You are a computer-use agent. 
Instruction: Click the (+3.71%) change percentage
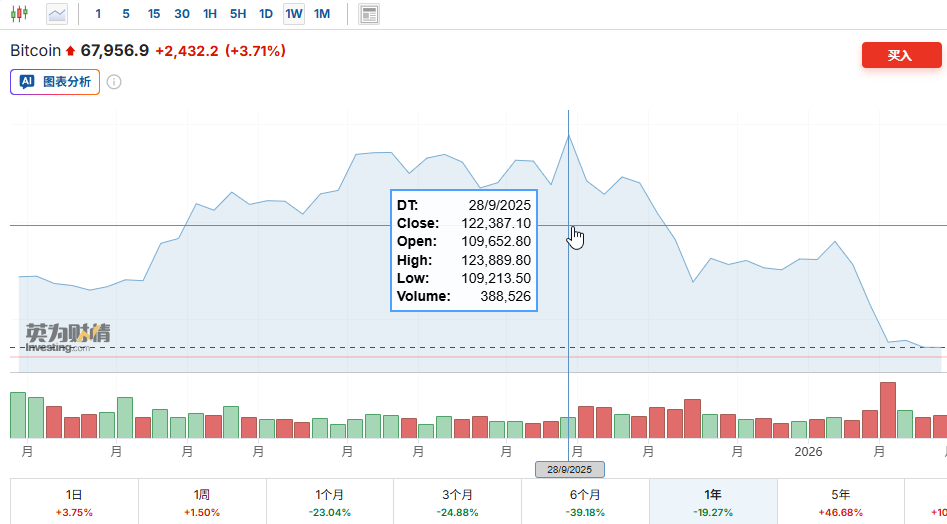coord(255,51)
